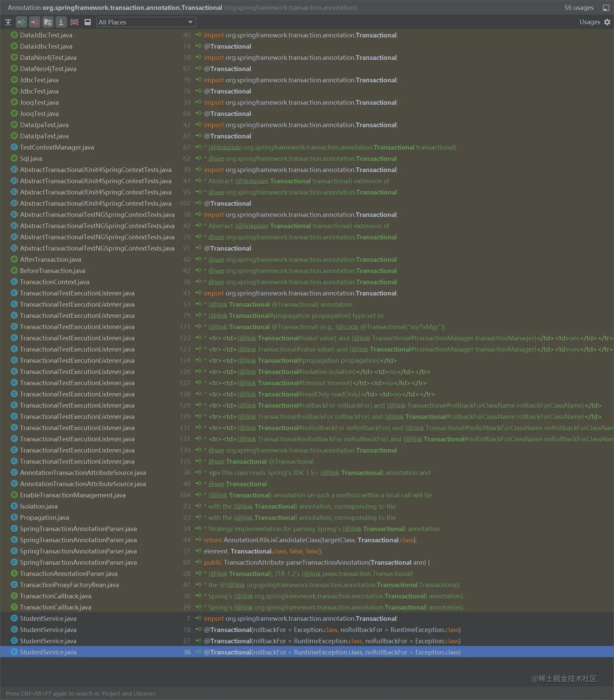Click the AfterTransaction.java annotation icon
The image size is (614, 700).
[x=14, y=259]
